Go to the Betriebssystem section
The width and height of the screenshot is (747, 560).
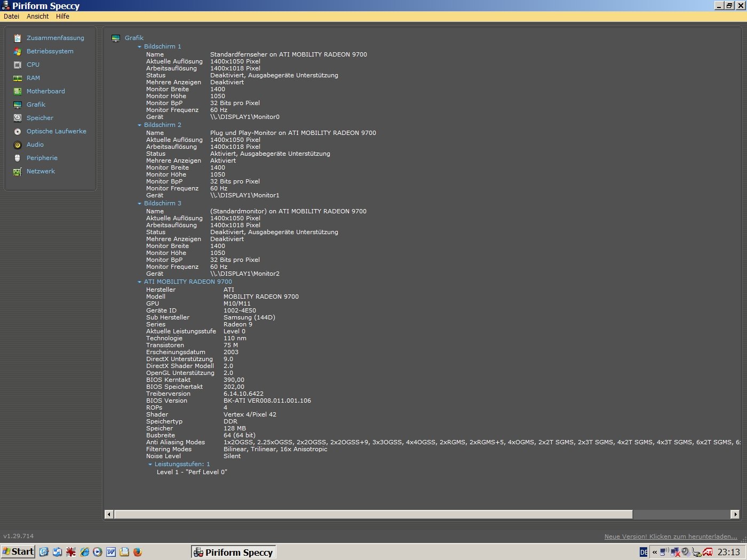pyautogui.click(x=50, y=52)
